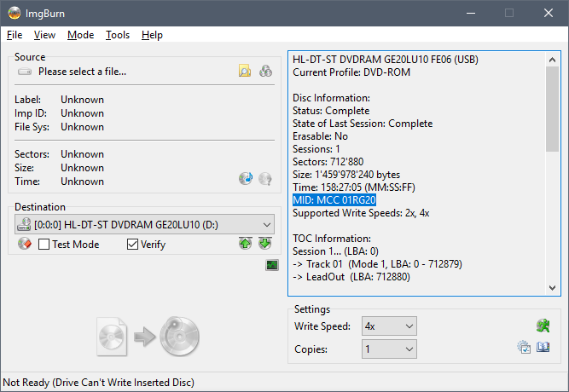This screenshot has height=392, width=569.
Task: Close the ImgBurn window
Action: pyautogui.click(x=549, y=13)
